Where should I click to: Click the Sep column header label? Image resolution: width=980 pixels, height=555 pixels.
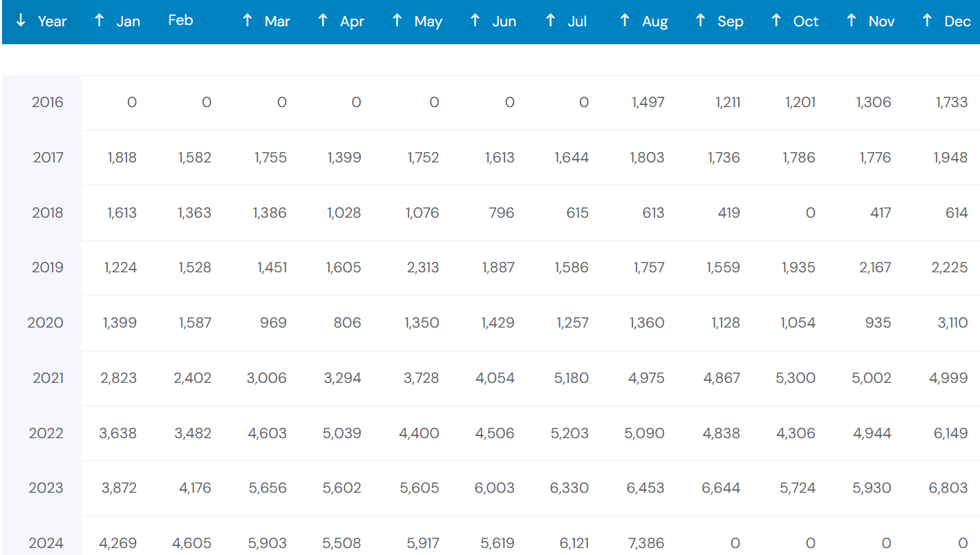[x=730, y=21]
